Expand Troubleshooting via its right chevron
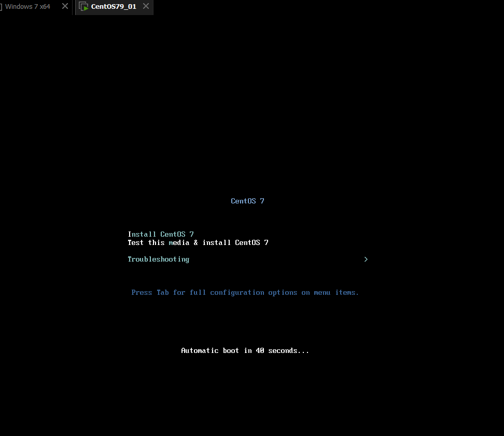The width and height of the screenshot is (504, 436). coord(366,260)
